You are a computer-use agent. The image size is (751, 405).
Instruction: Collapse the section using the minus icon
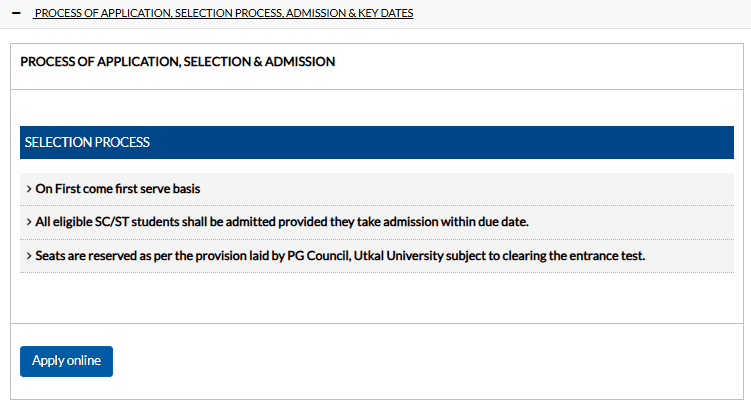coord(15,14)
